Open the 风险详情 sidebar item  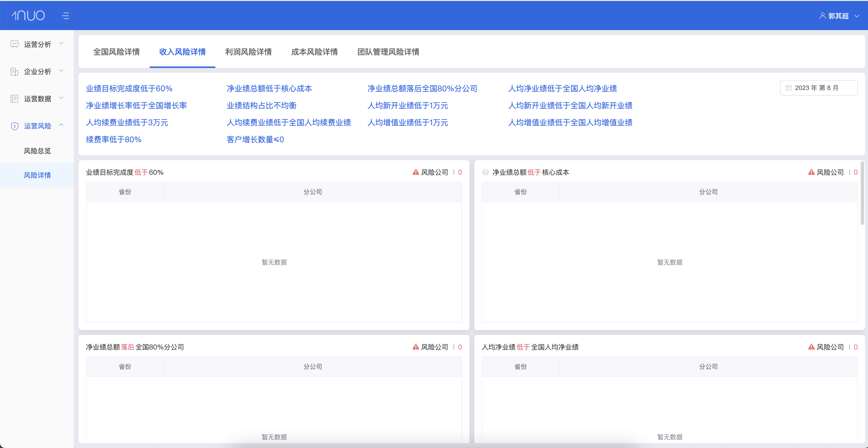[37, 175]
